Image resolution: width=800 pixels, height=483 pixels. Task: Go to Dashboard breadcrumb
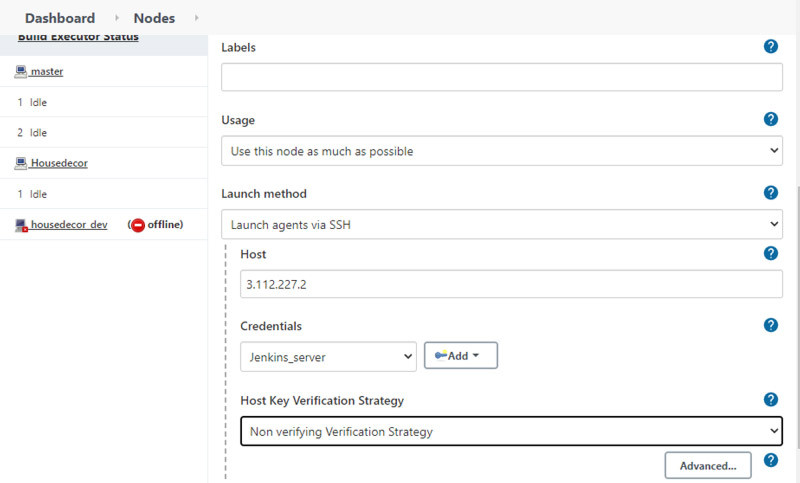(x=60, y=18)
